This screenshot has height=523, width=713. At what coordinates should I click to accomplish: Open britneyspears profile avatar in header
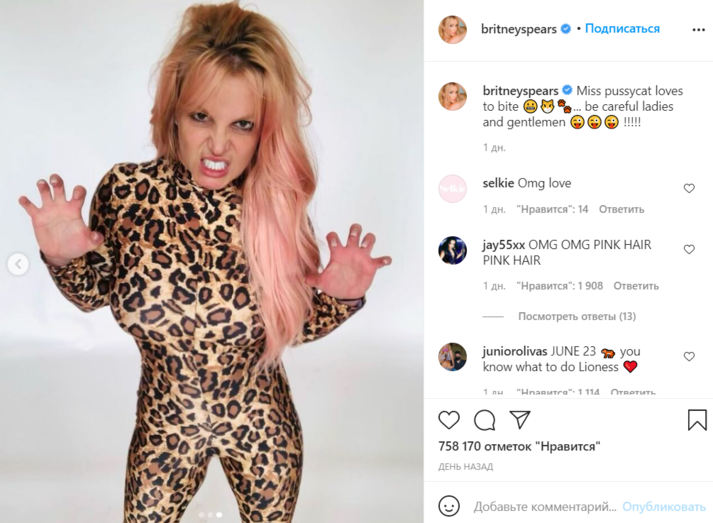click(452, 30)
